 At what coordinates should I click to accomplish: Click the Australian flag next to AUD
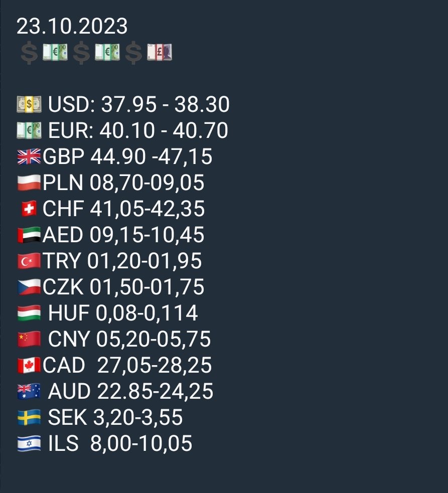29,392
